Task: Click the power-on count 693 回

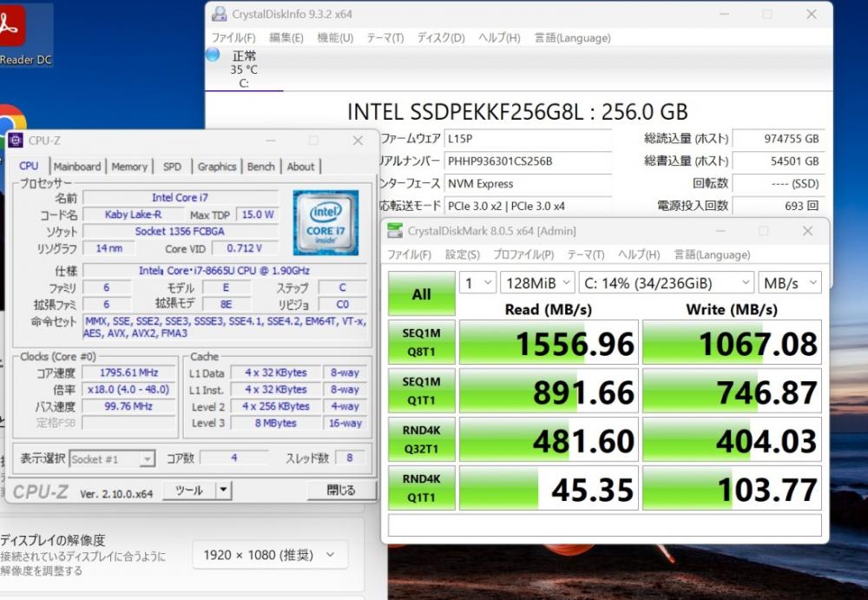Action: [779, 206]
